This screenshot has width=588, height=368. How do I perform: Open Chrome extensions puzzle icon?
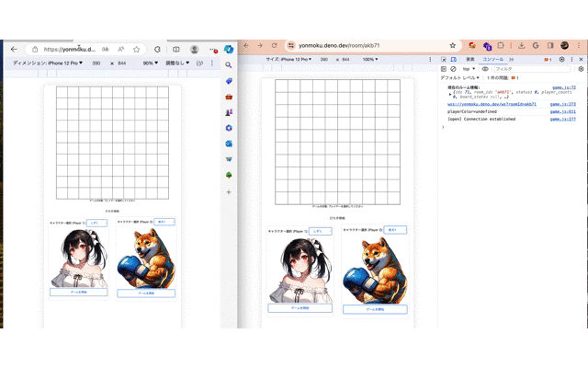tap(501, 45)
